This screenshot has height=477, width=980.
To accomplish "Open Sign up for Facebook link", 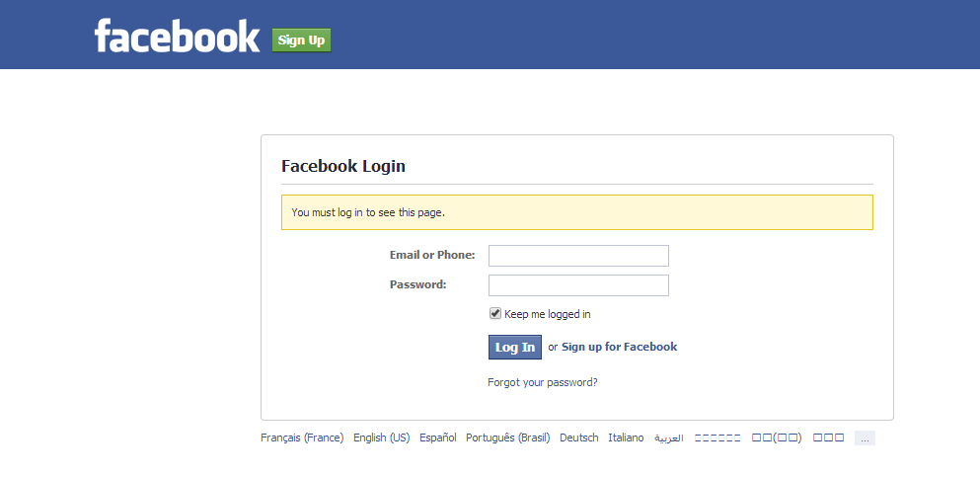I will tap(619, 347).
